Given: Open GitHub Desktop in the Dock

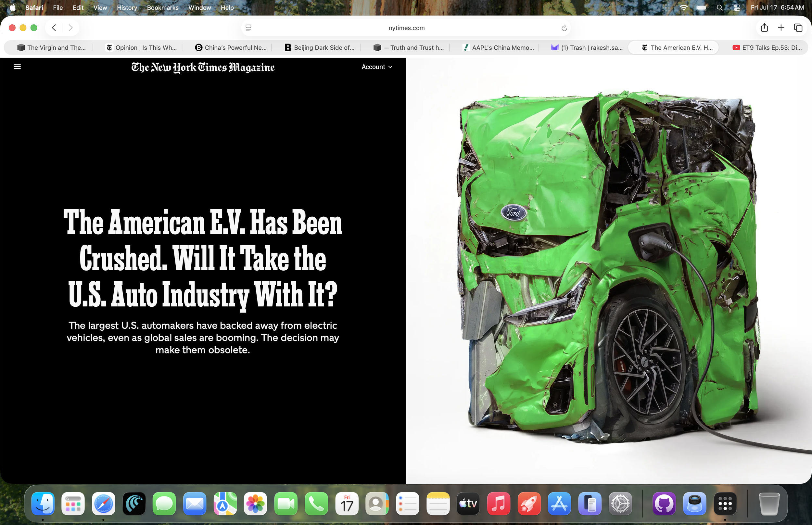Looking at the screenshot, I should coord(664,503).
